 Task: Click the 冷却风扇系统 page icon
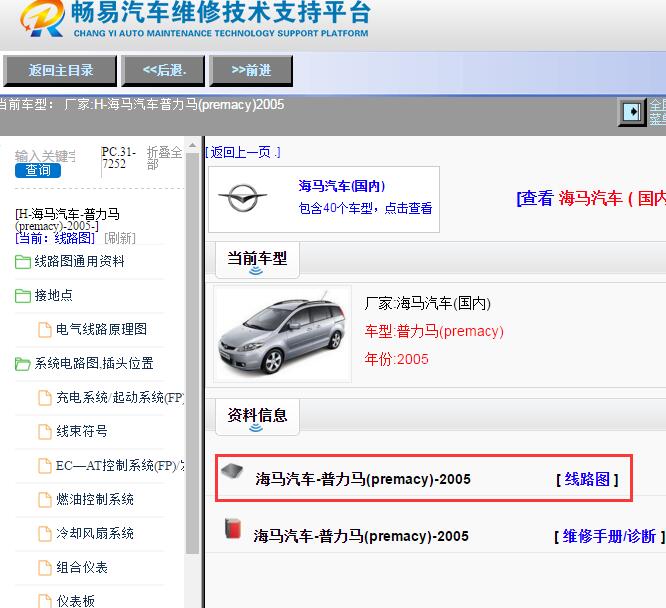tap(45, 534)
